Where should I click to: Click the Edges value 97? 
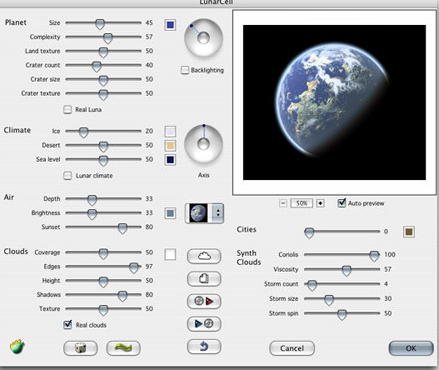(x=149, y=267)
